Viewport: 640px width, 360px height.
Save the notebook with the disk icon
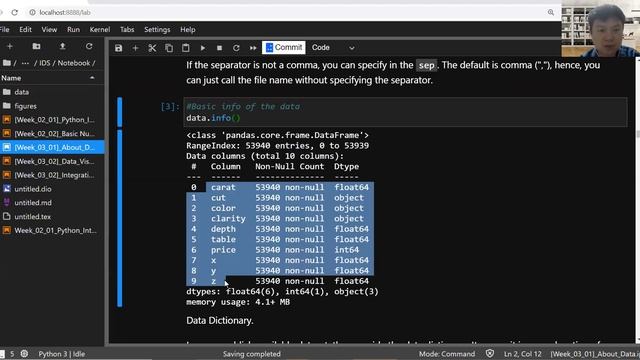pos(118,48)
